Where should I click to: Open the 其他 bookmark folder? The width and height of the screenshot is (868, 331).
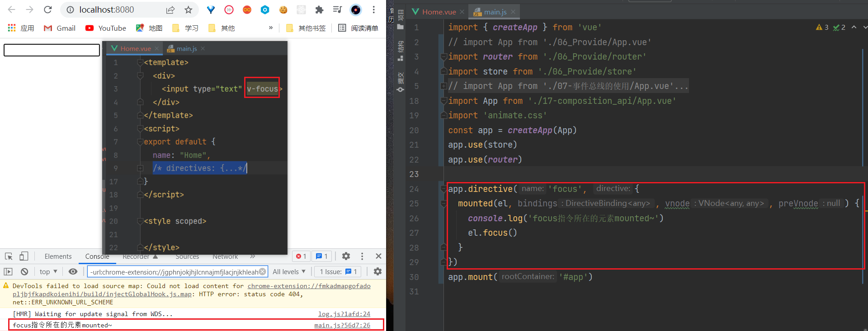click(x=222, y=28)
